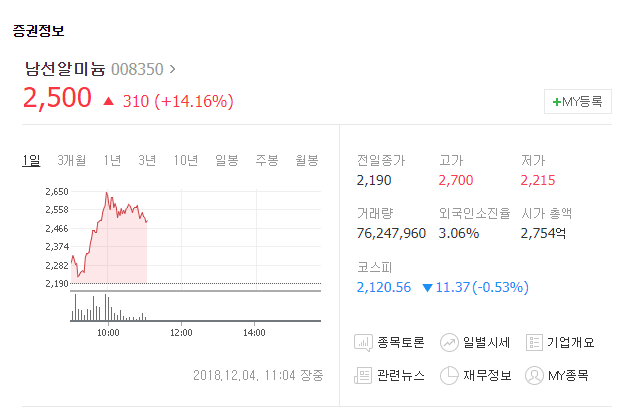Show the 주봉 weekly candle chart

click(x=267, y=160)
